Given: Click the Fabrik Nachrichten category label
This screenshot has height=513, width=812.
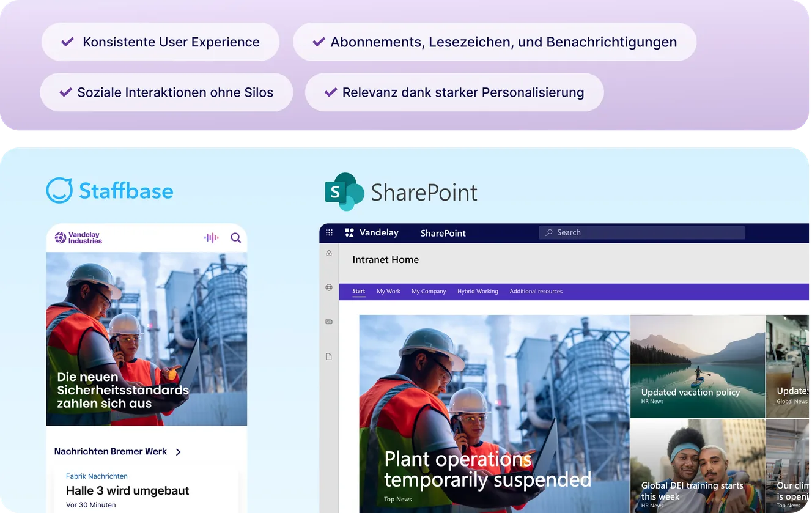Looking at the screenshot, I should click(x=97, y=476).
